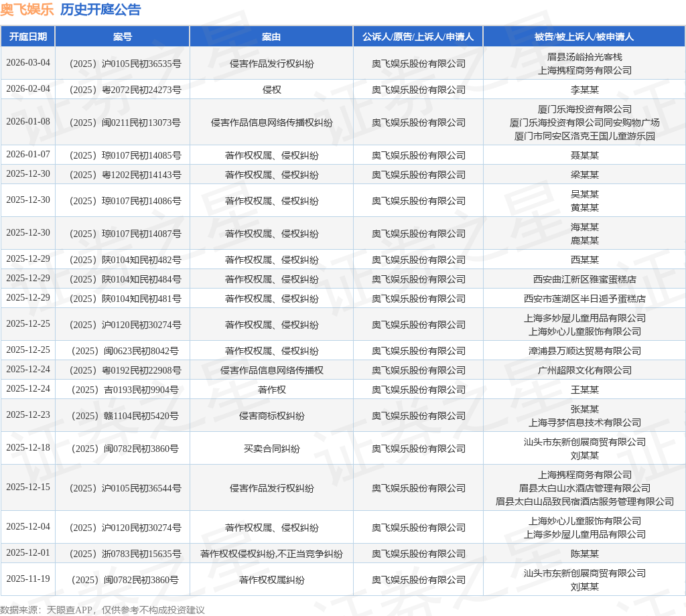Click 厦门市同安区洛克王国儿童游乐园 defendant
The width and height of the screenshot is (686, 616).
coord(584,136)
